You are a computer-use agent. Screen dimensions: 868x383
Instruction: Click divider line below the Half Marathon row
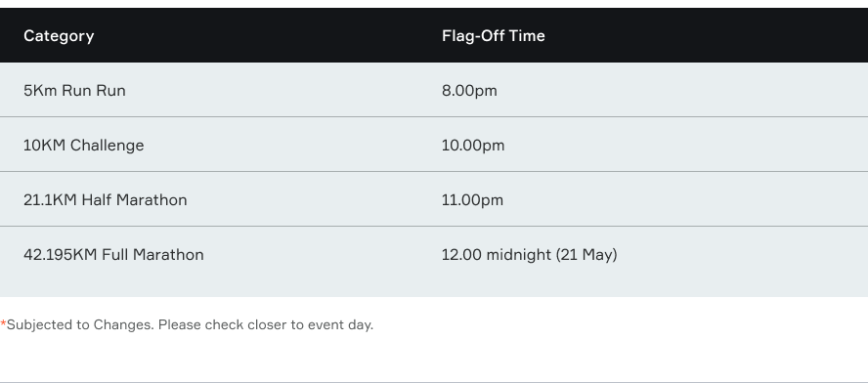[x=434, y=226]
